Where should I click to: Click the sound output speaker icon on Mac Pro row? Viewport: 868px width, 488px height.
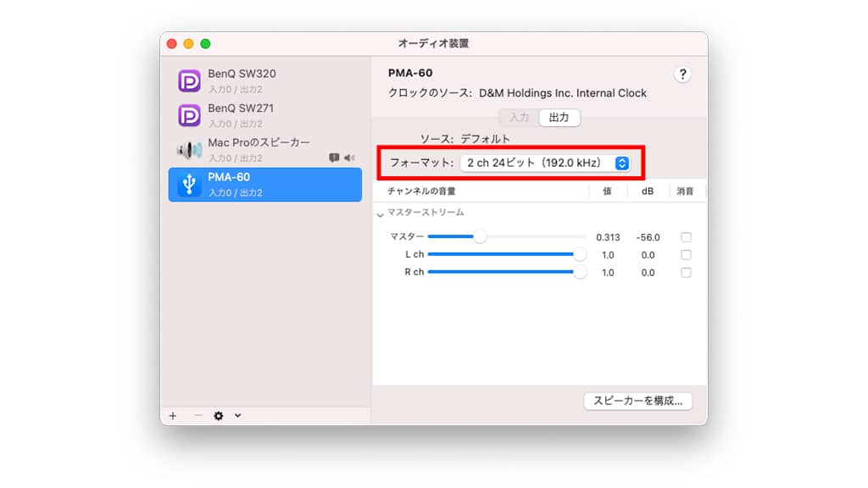pos(349,158)
